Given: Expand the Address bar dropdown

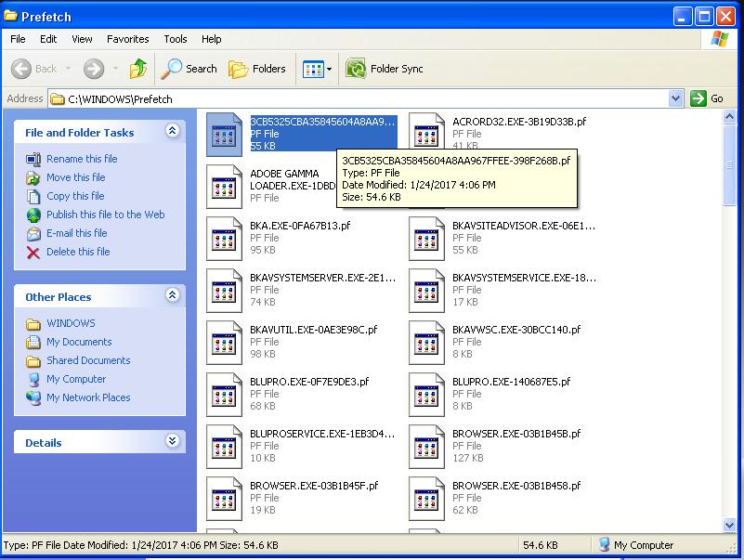Looking at the screenshot, I should pos(675,98).
